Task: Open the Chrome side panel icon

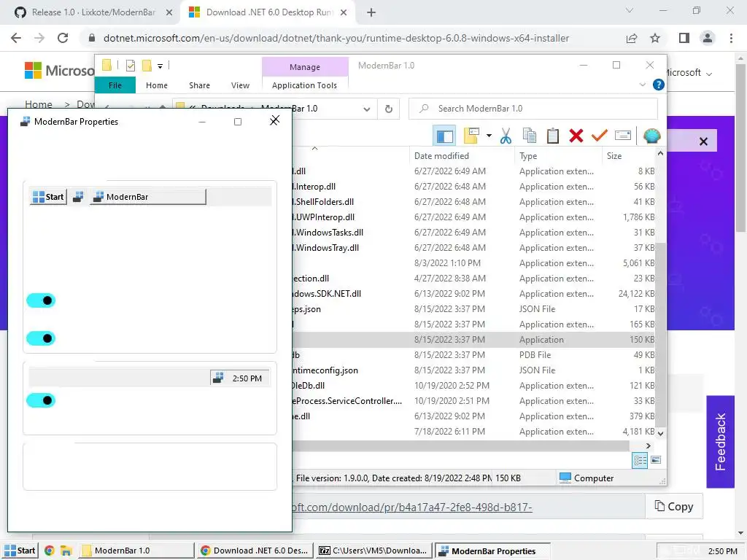Action: (684, 38)
